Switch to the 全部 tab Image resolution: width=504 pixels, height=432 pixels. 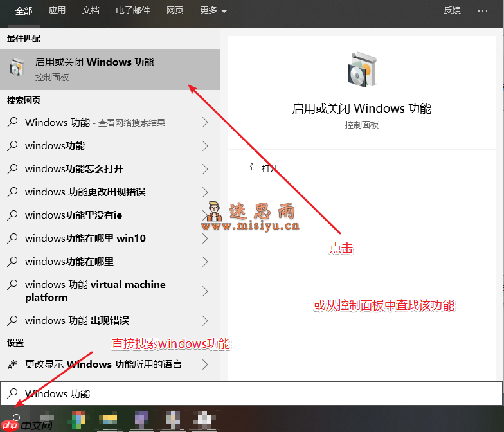coord(24,11)
